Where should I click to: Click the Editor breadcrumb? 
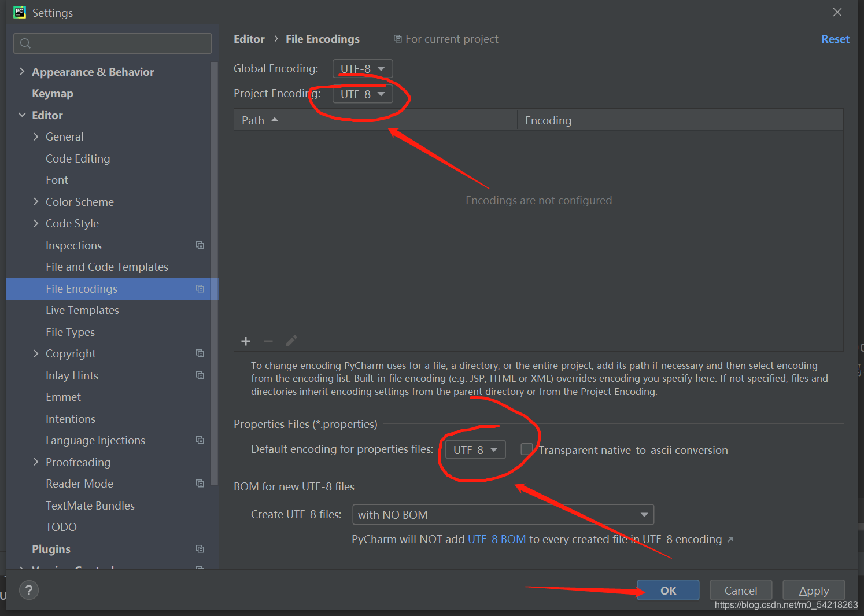[x=249, y=39]
